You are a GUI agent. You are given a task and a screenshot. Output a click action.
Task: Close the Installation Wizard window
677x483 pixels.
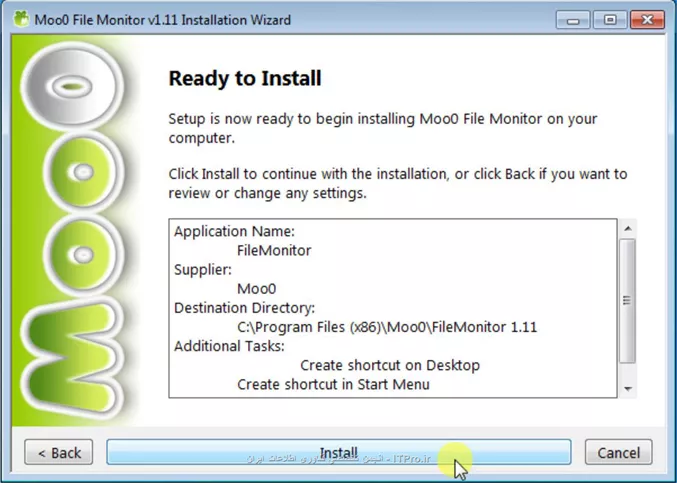647,19
